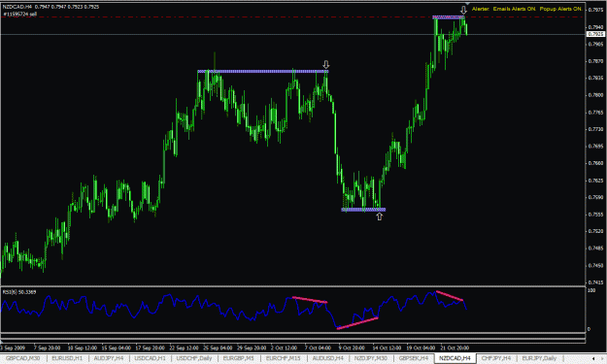
Task: Select the EURGBP,M5 chart tab
Action: [x=238, y=358]
